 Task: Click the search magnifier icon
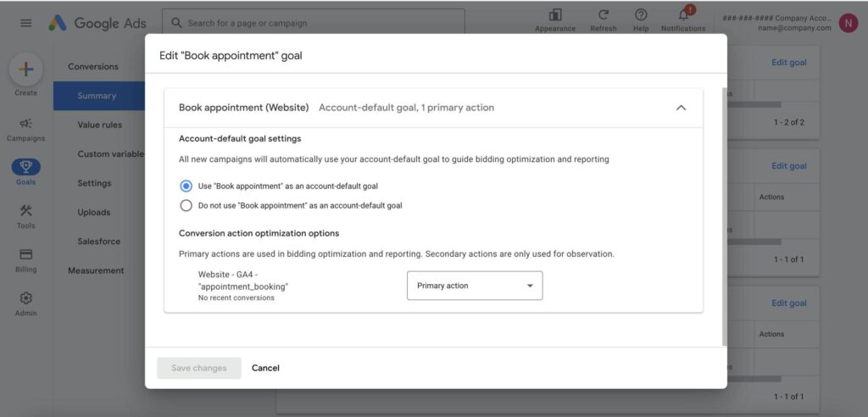click(x=176, y=23)
